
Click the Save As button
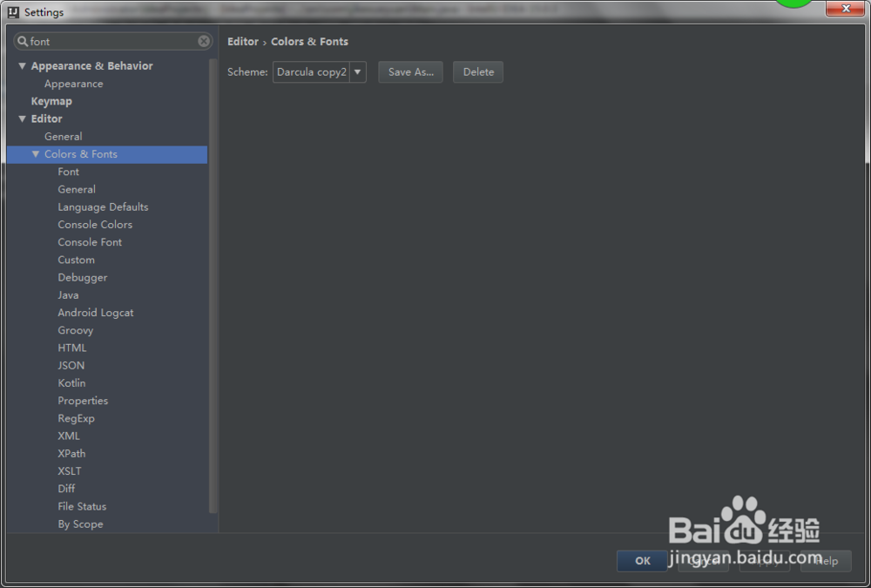click(x=410, y=72)
